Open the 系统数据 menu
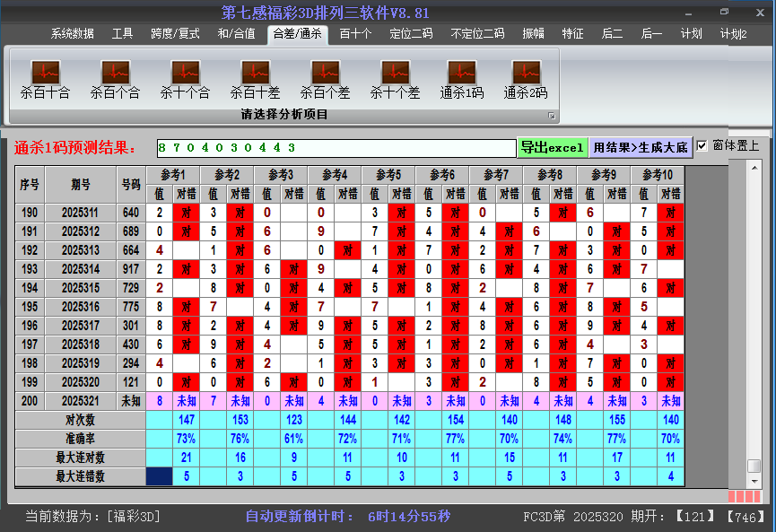The image size is (776, 532). (72, 34)
